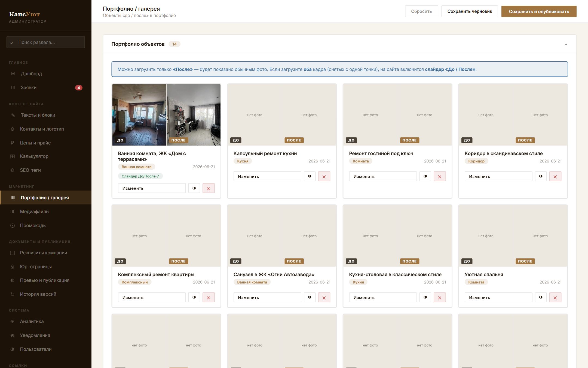Screen dimensions: 588x368
Task: Go to Калькулятор section
Action: tap(46, 156)
